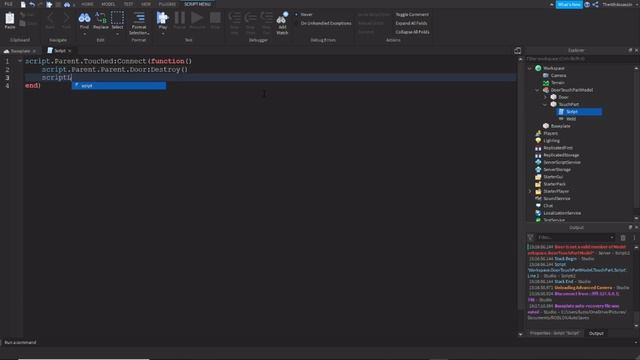
Task: Click the StarterGui folder icon
Action: tap(538, 177)
